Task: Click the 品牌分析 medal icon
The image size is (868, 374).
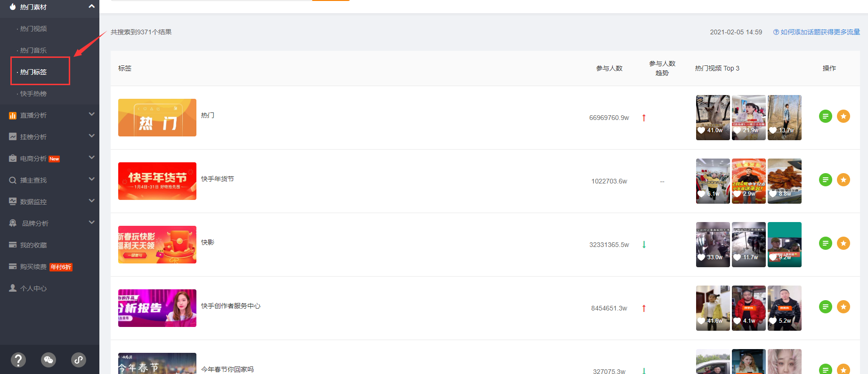Action: 13,223
